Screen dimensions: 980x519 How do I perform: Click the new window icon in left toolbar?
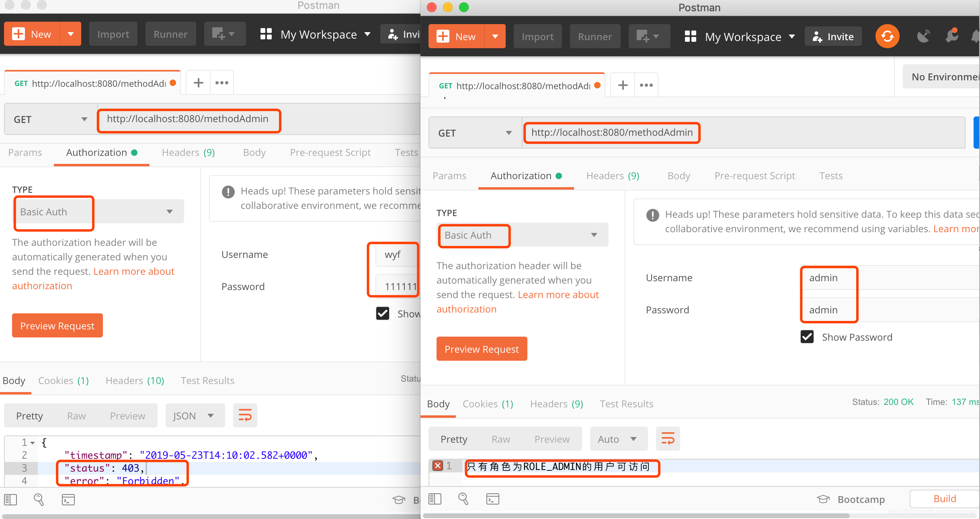click(x=225, y=34)
